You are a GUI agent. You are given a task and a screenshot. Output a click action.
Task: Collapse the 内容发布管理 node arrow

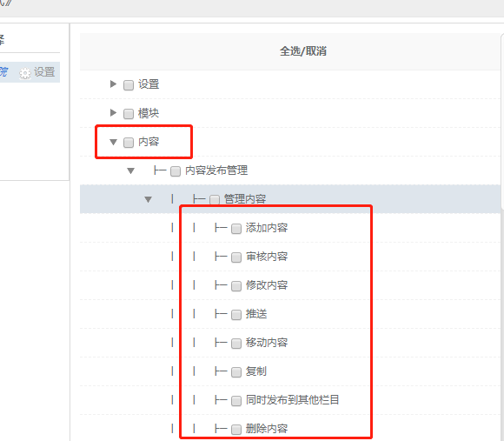130,170
